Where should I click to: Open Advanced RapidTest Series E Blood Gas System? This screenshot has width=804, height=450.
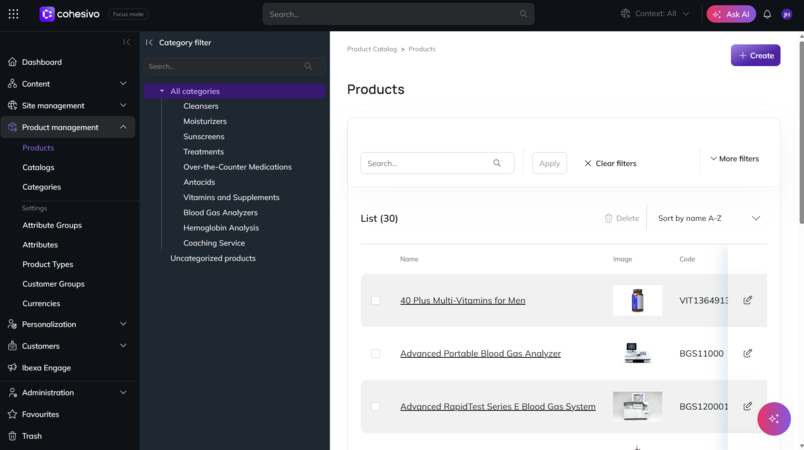498,406
